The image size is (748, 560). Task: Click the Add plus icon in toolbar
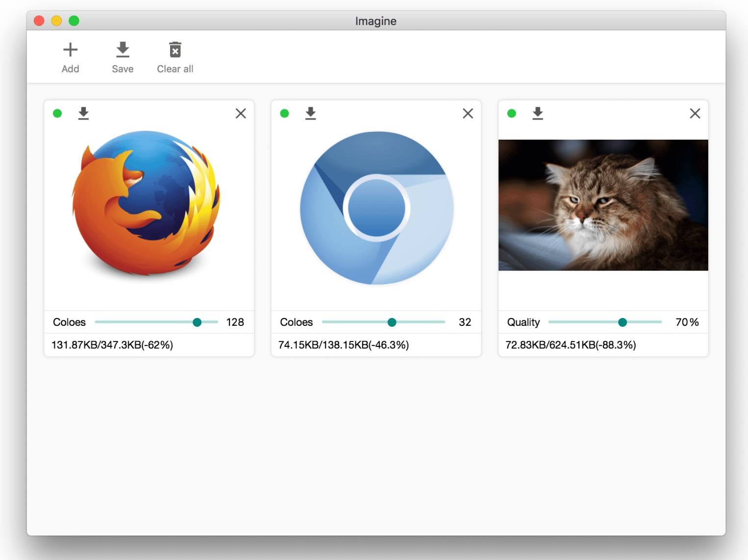point(70,49)
